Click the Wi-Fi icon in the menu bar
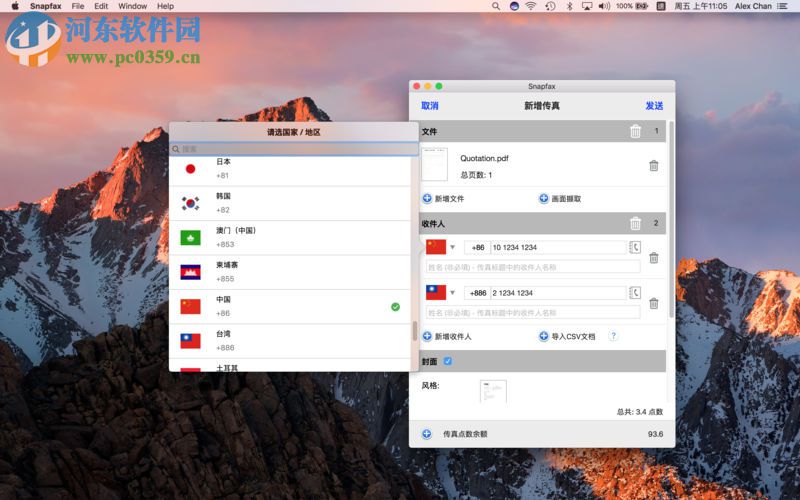The width and height of the screenshot is (800, 500). click(x=531, y=6)
